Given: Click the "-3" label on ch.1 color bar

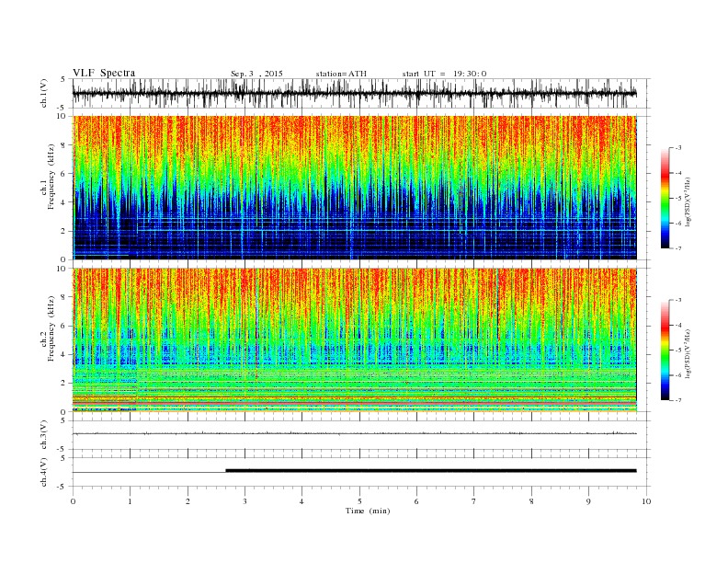Looking at the screenshot, I should click(x=677, y=148).
